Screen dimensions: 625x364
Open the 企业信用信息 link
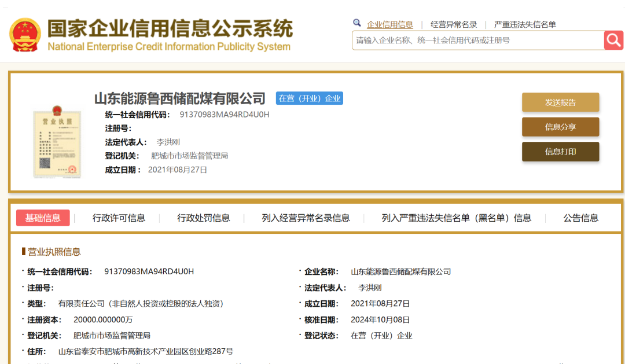(x=390, y=24)
